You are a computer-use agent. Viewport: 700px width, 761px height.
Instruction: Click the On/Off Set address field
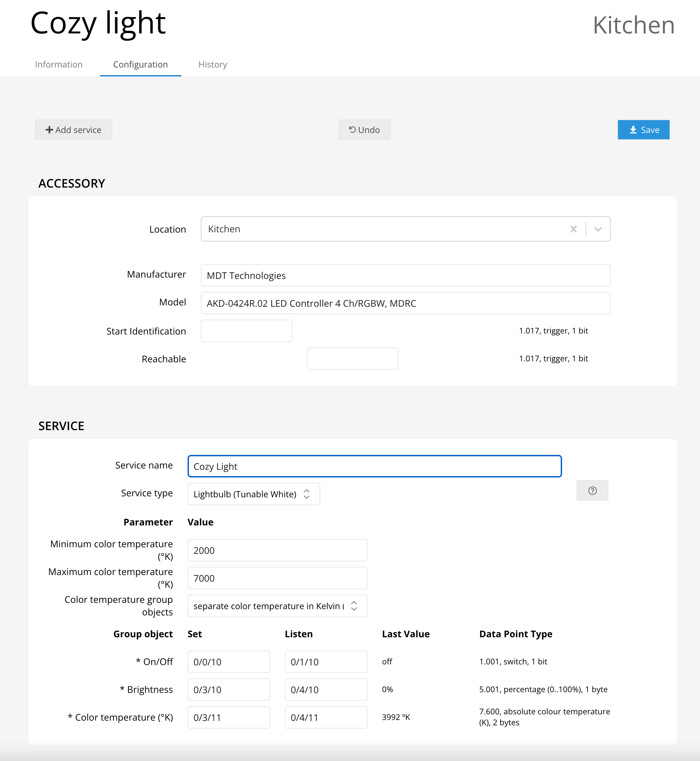point(228,662)
